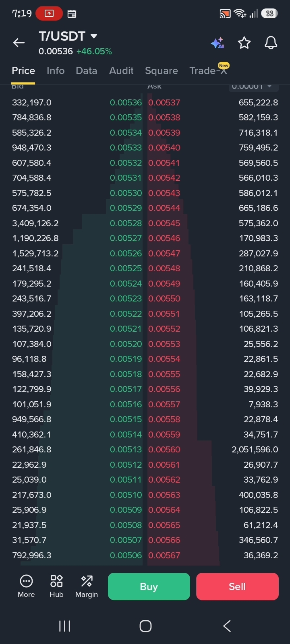Screen dimensions: 290x644
Task: Select the 0.00528 bid price row
Action: pos(77,223)
